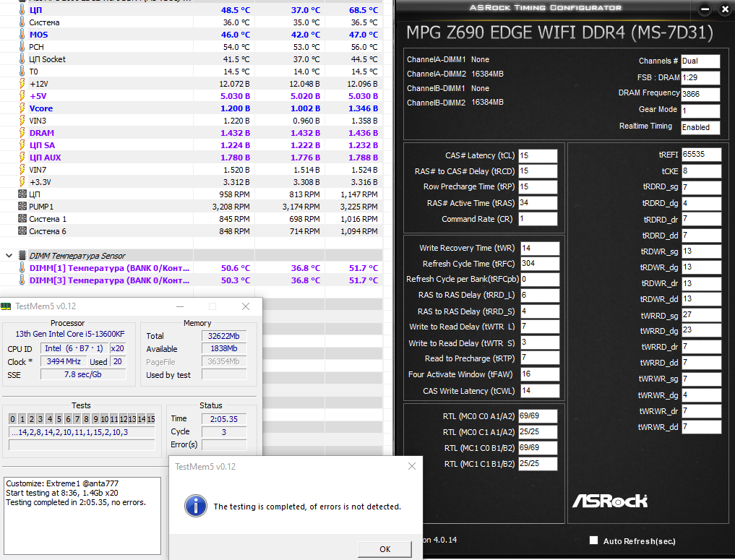Click voltage bolt icon beside VIN3
The height and width of the screenshot is (560, 735).
pyautogui.click(x=22, y=121)
